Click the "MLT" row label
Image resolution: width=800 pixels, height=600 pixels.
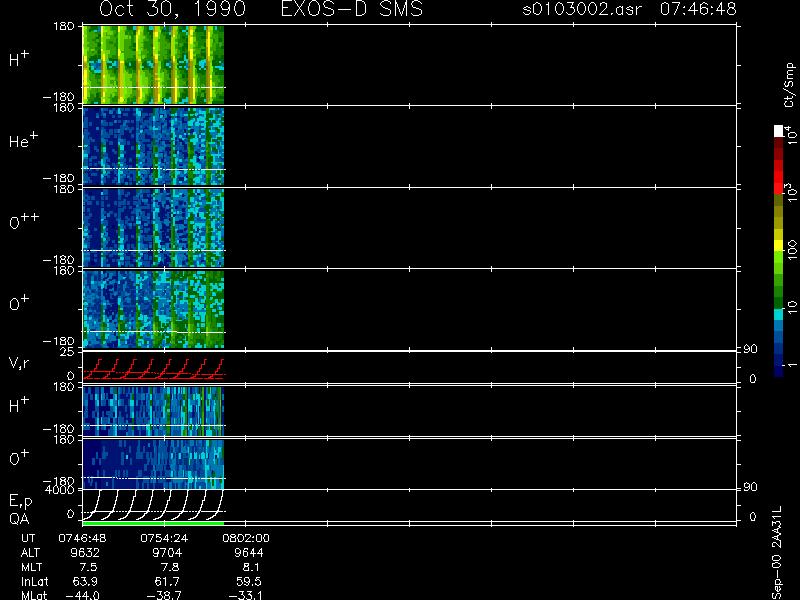pyautogui.click(x=31, y=567)
